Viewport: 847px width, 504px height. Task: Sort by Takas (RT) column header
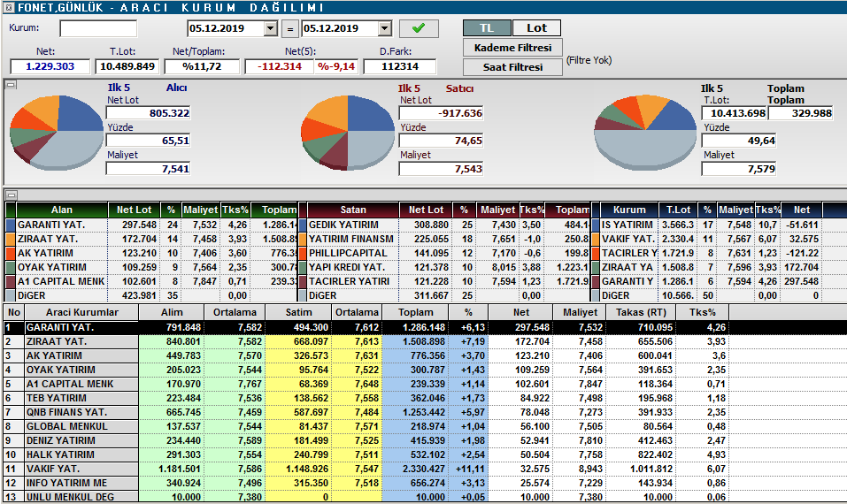(x=641, y=312)
